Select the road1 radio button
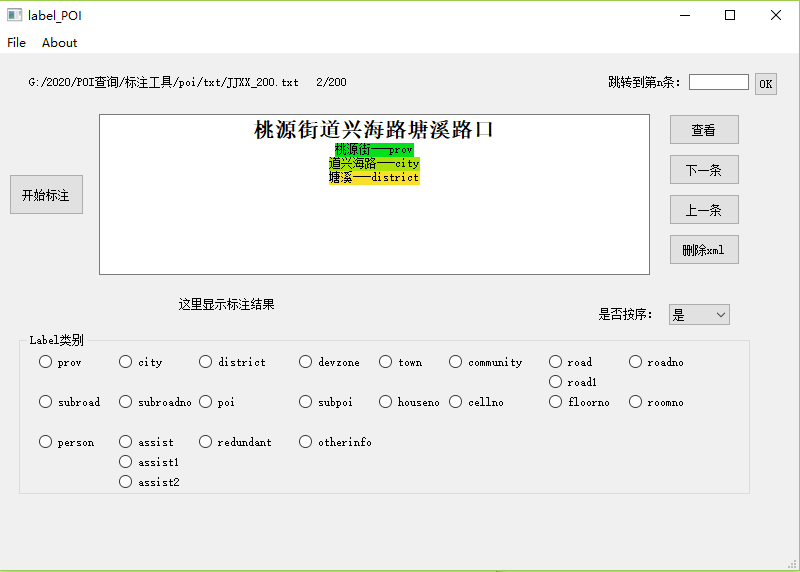This screenshot has height=572, width=800. pyautogui.click(x=572, y=382)
